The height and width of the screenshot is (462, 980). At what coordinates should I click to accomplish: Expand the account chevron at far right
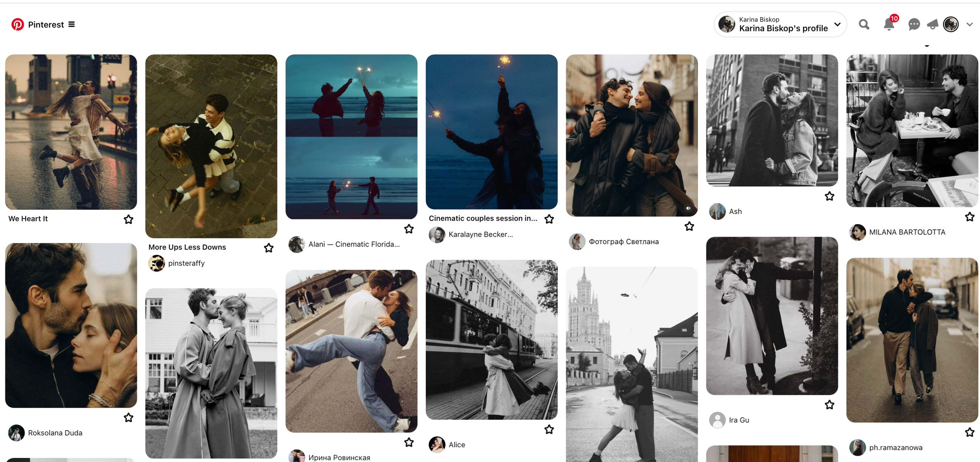point(969,25)
